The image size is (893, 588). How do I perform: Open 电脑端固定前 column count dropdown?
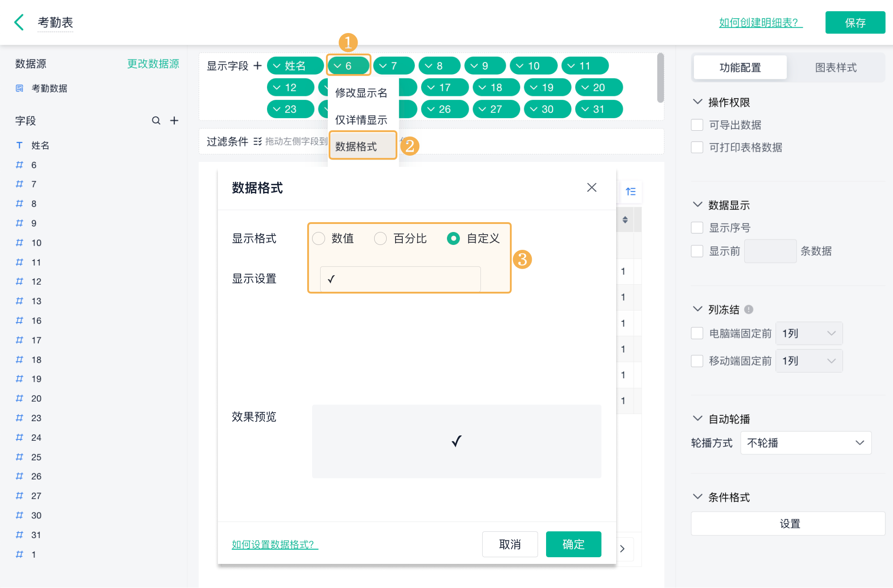[809, 333]
